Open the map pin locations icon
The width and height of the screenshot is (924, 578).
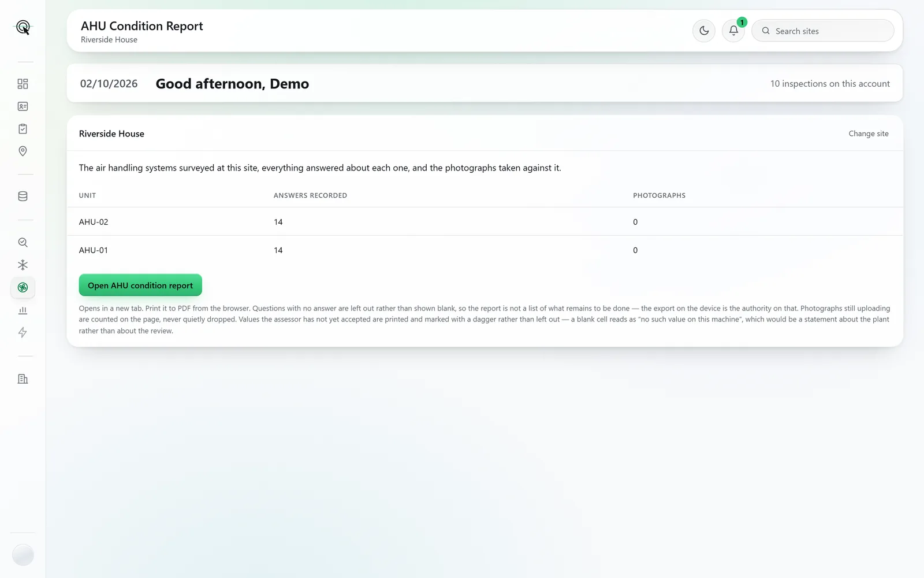coord(23,151)
